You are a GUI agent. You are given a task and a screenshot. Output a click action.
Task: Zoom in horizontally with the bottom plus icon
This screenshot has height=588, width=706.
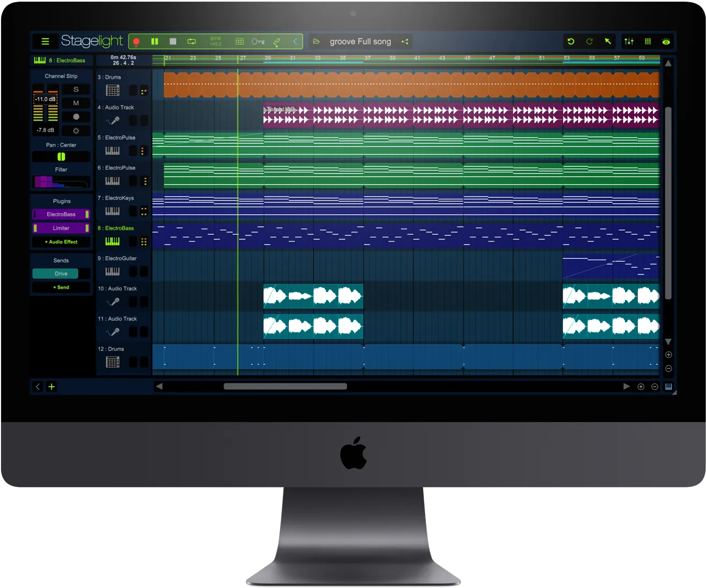coord(641,387)
